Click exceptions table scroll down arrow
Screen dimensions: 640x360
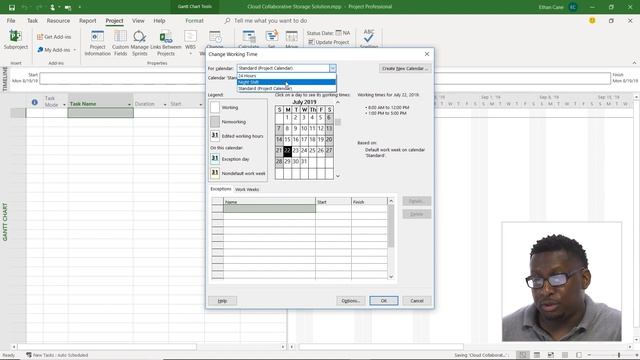point(391,277)
